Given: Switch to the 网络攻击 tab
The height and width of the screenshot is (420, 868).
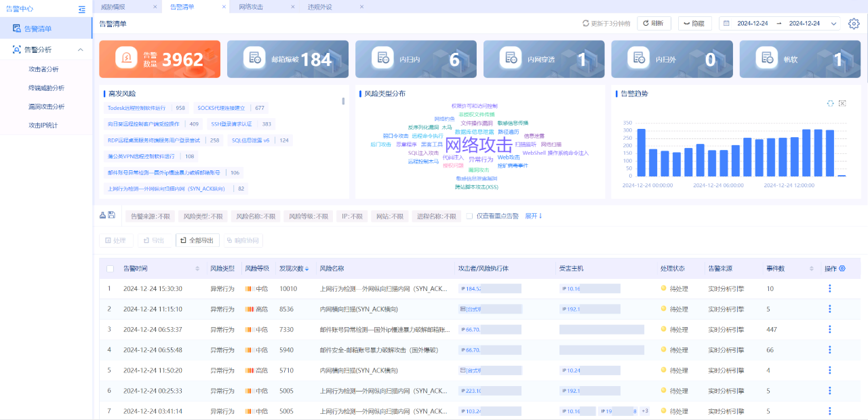Looking at the screenshot, I should click(x=251, y=6).
